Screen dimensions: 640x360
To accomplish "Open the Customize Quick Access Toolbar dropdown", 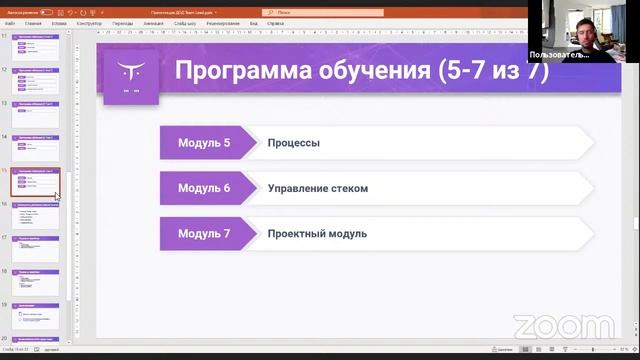I will [x=102, y=13].
